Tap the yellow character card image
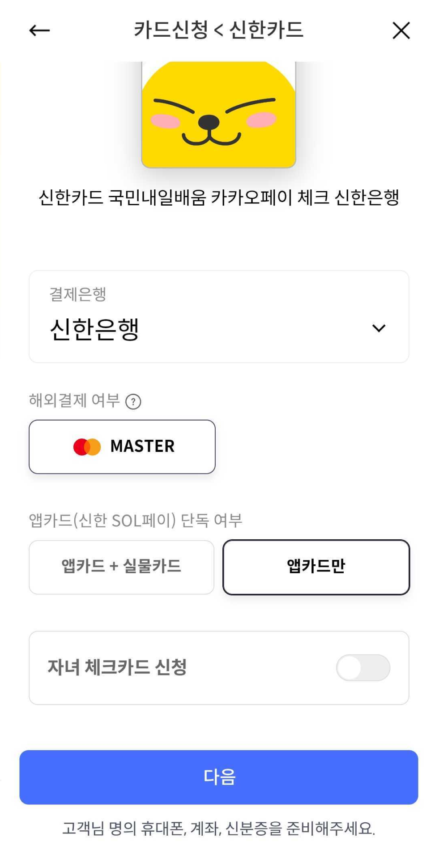 coord(218,115)
